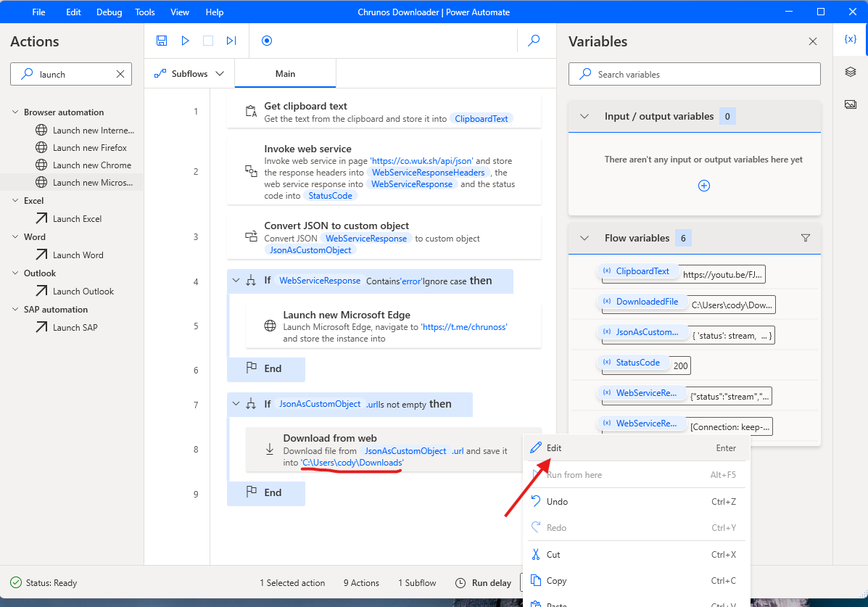Collapse the If WebServiceResponse condition block
Screen dimensions: 868x607
click(235, 281)
